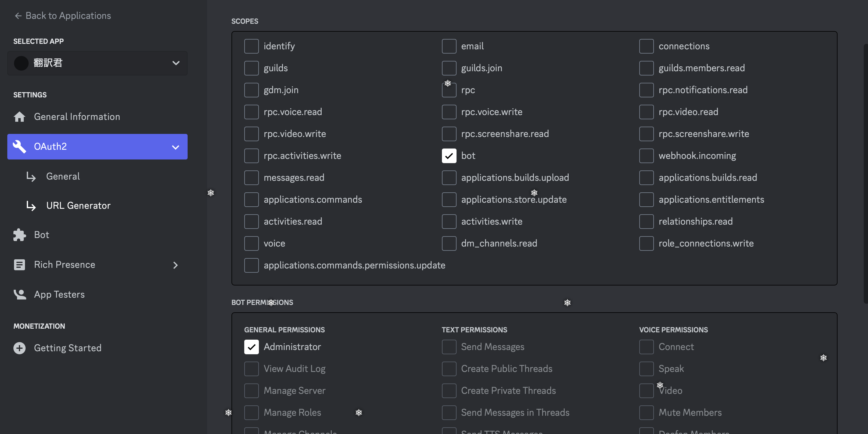Click the App Testers person icon
Image resolution: width=868 pixels, height=434 pixels.
[19, 294]
